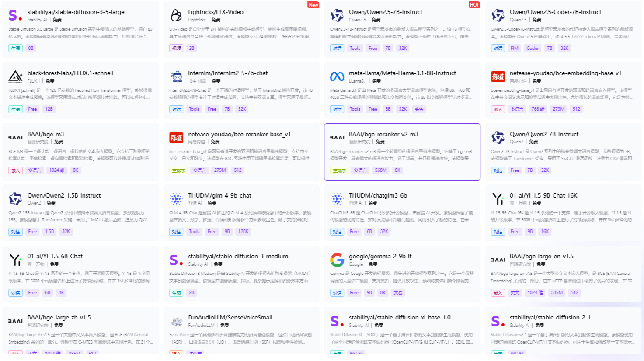Open the google/gemma-2-9b-it model title

[380, 256]
